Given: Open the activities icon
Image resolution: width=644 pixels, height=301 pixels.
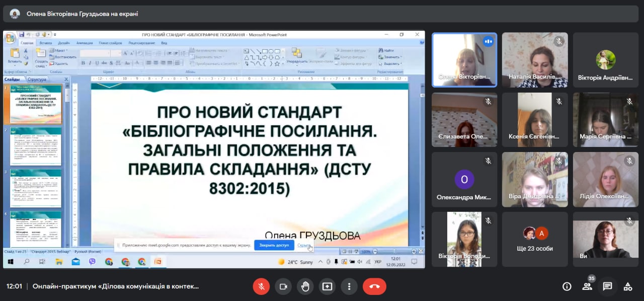Looking at the screenshot, I should coord(627,286).
